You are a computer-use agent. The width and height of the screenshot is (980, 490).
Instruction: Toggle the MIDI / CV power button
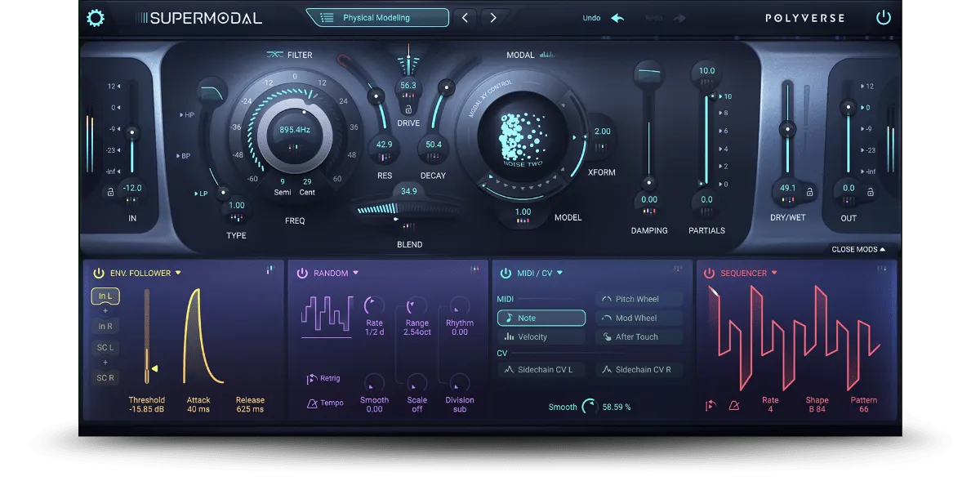(x=505, y=273)
